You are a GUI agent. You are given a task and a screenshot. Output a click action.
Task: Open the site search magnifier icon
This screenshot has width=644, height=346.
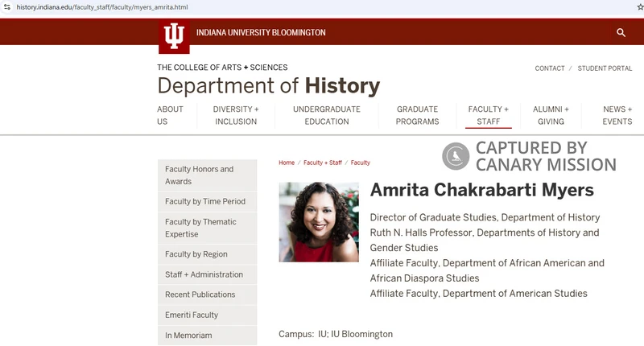[x=621, y=32]
